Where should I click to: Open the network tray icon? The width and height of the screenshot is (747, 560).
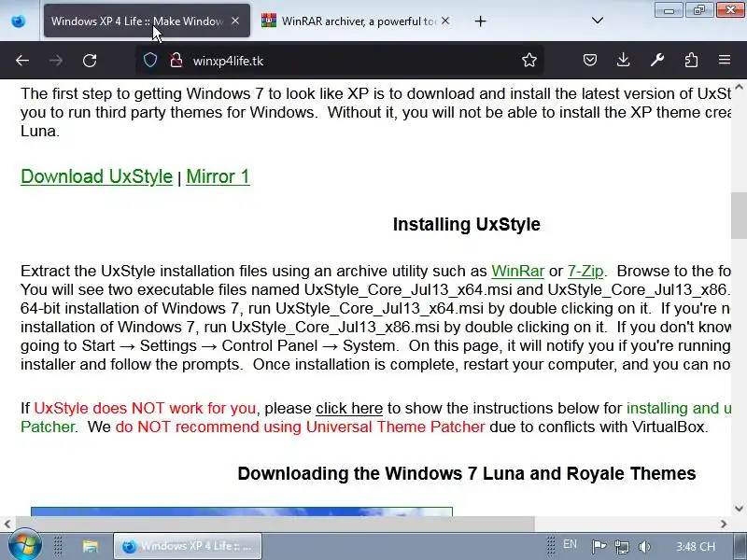click(621, 546)
